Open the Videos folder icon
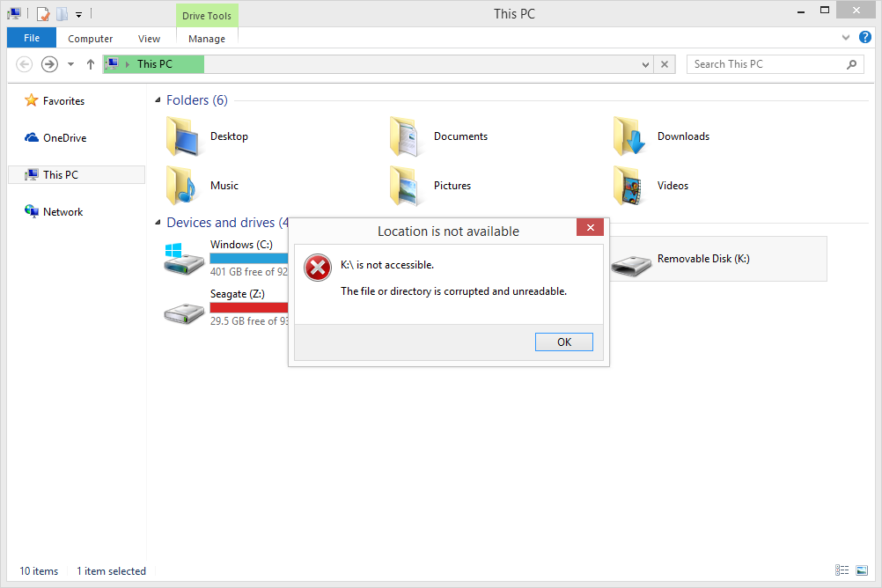The image size is (882, 588). pyautogui.click(x=628, y=185)
